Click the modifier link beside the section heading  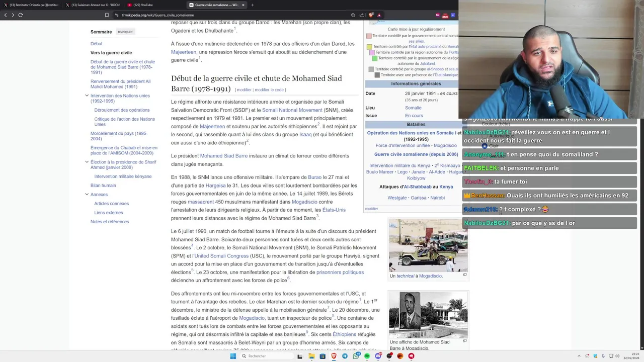pyautogui.click(x=244, y=90)
